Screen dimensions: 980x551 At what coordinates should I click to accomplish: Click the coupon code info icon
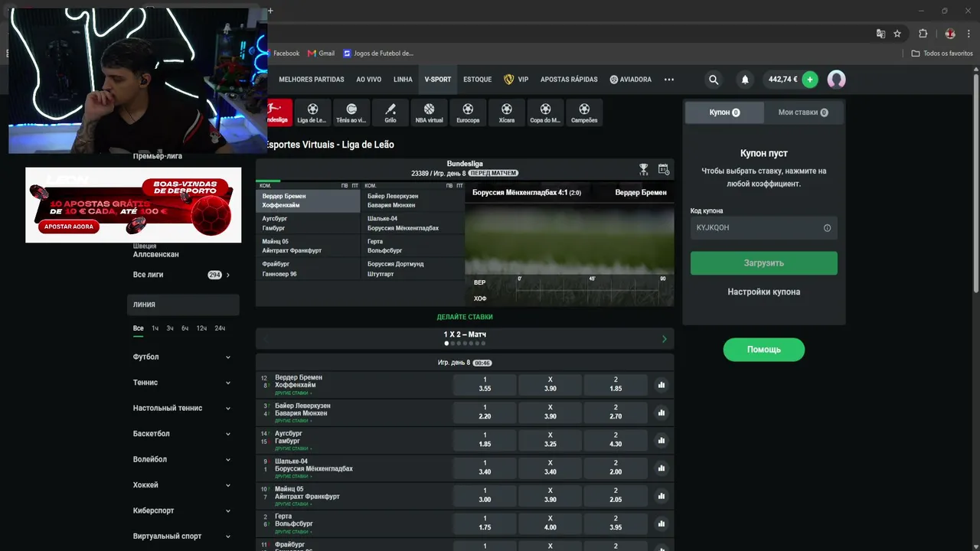(827, 228)
